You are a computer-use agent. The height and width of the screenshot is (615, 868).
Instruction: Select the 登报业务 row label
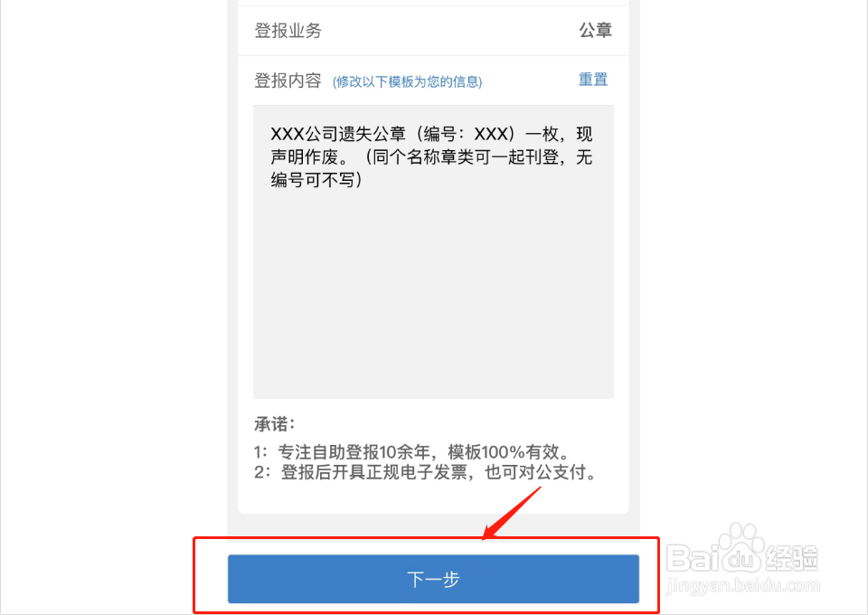click(288, 30)
